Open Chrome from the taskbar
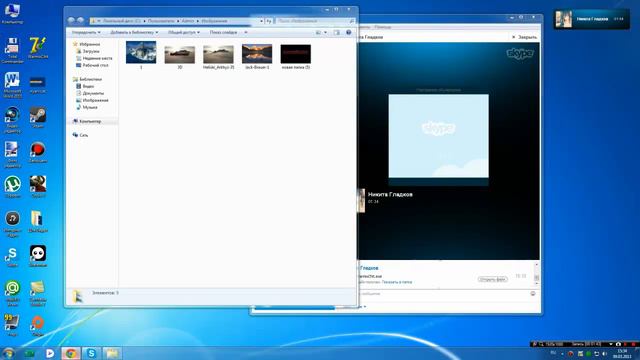This screenshot has height=360, width=640. (71, 353)
